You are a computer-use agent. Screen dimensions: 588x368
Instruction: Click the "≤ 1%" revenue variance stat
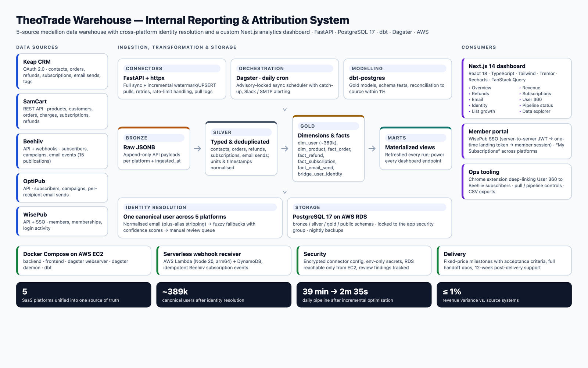452,292
